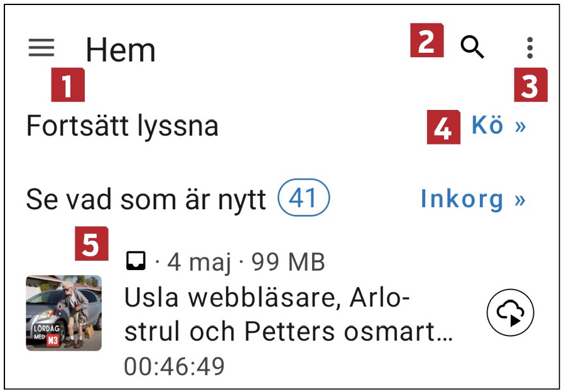The image size is (564, 392).
Task: Click the episode duration 00:46:49
Action: (174, 366)
